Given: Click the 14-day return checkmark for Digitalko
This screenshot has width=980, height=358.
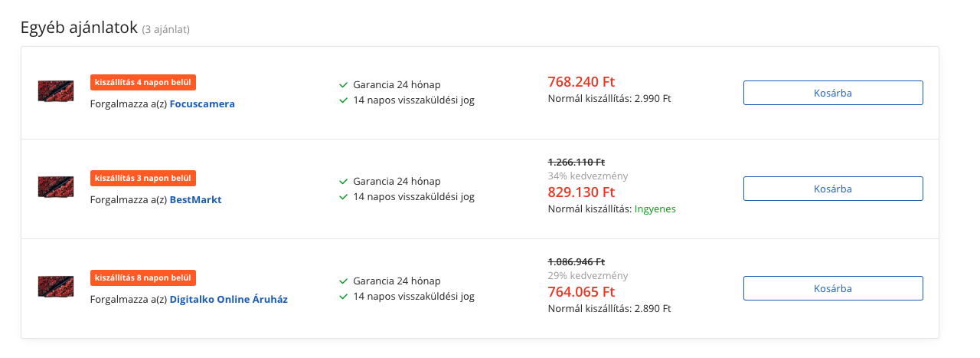Looking at the screenshot, I should [344, 297].
